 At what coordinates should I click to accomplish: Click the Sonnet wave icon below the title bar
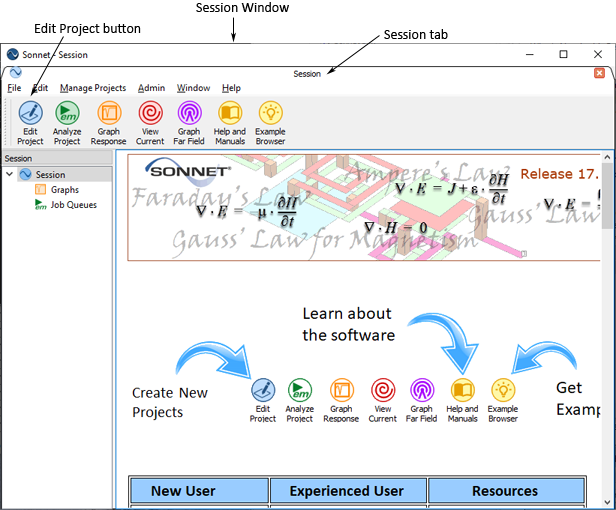click(16, 72)
